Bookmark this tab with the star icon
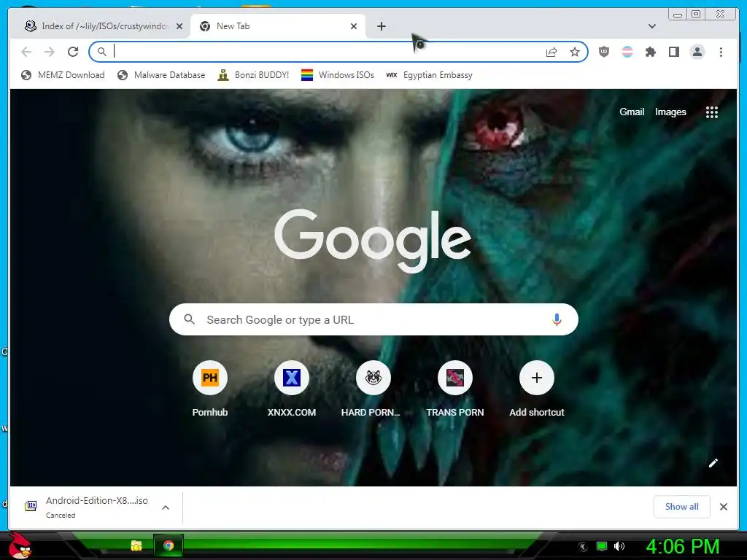The width and height of the screenshot is (747, 560). pos(575,52)
